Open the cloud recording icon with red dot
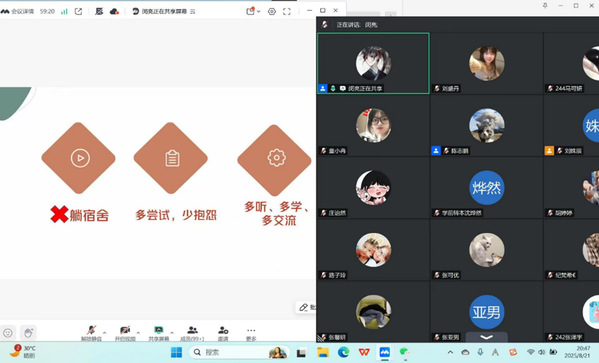 (x=114, y=11)
